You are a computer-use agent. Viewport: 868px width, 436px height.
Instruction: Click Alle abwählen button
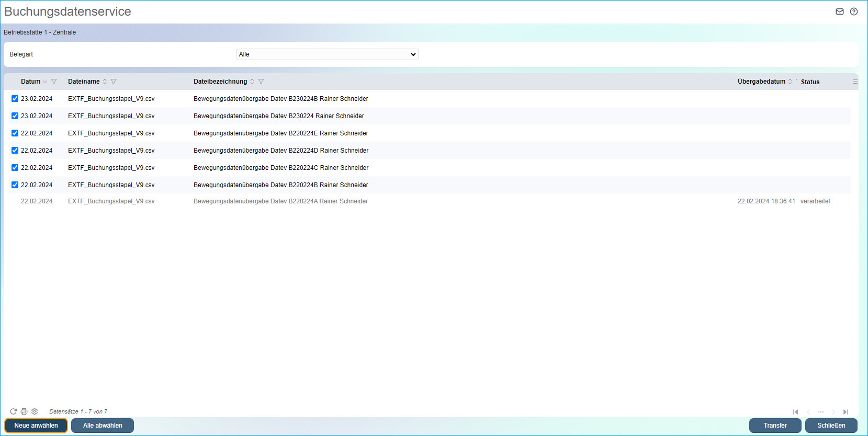pyautogui.click(x=103, y=426)
